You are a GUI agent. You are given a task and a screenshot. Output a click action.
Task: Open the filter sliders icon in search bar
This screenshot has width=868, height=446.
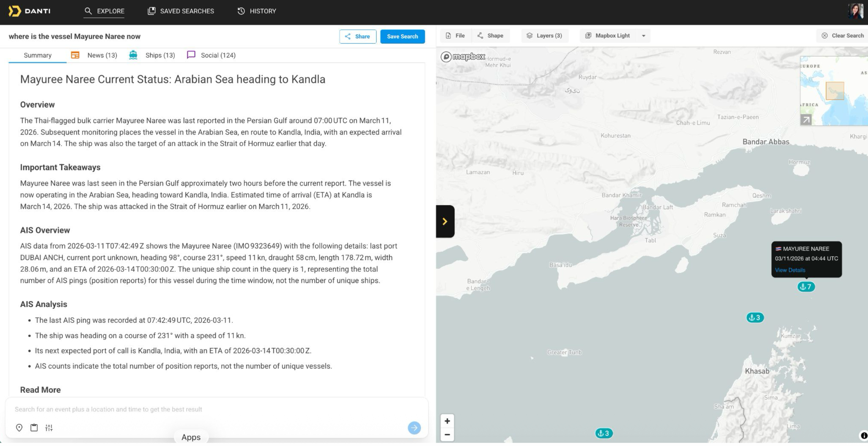(x=49, y=427)
